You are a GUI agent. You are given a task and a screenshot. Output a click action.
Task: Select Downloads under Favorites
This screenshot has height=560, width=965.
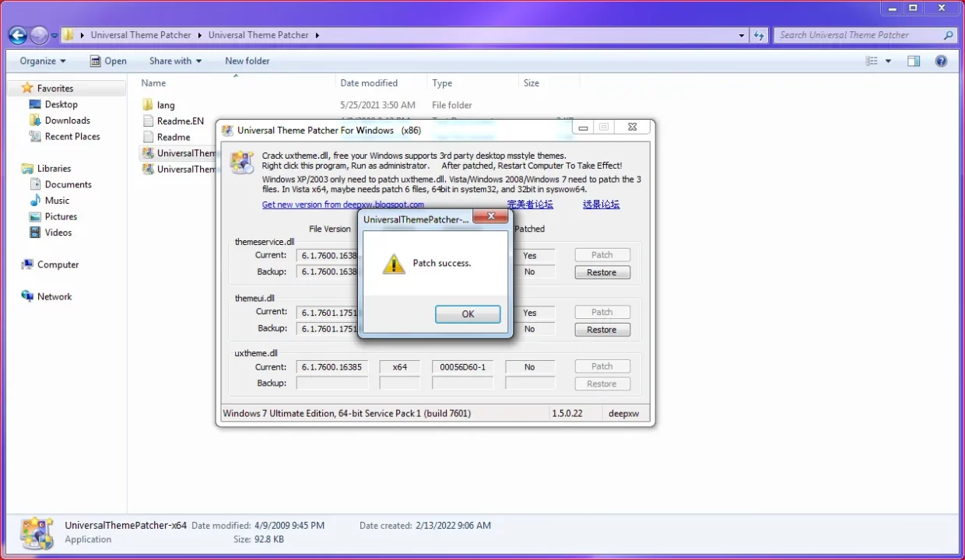click(x=67, y=121)
